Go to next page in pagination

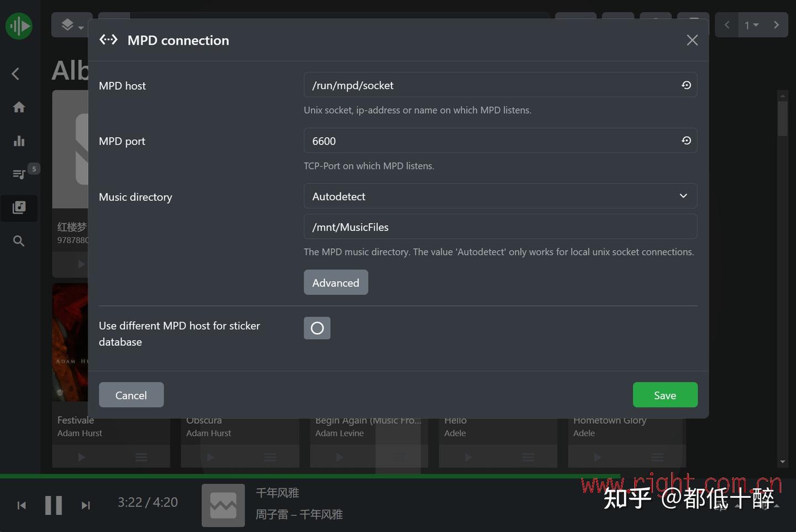(776, 25)
